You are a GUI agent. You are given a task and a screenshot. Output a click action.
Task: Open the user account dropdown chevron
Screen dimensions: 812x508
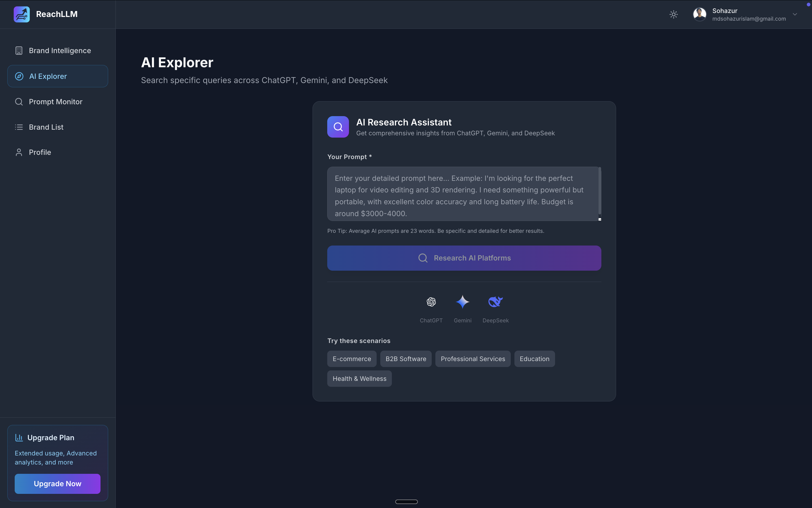pos(794,14)
